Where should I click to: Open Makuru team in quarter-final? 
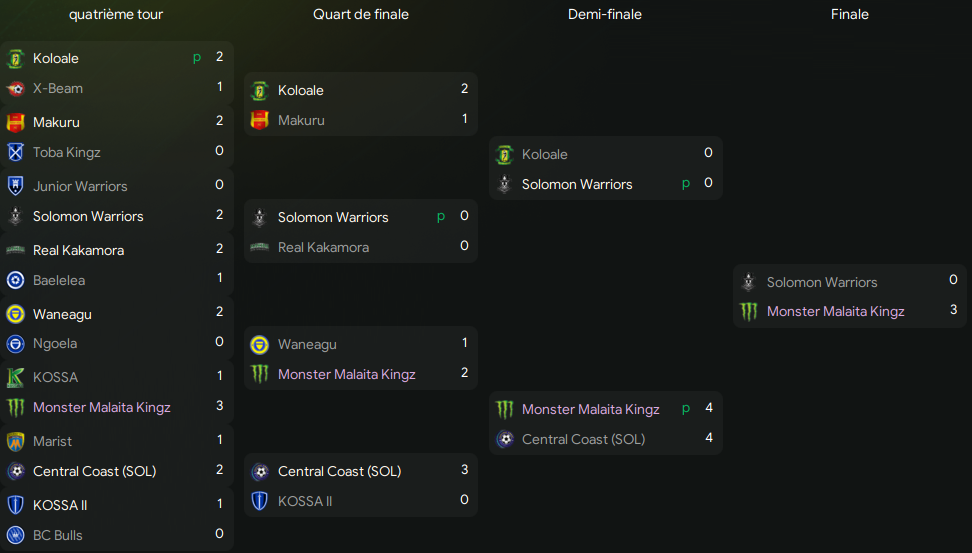coord(301,120)
